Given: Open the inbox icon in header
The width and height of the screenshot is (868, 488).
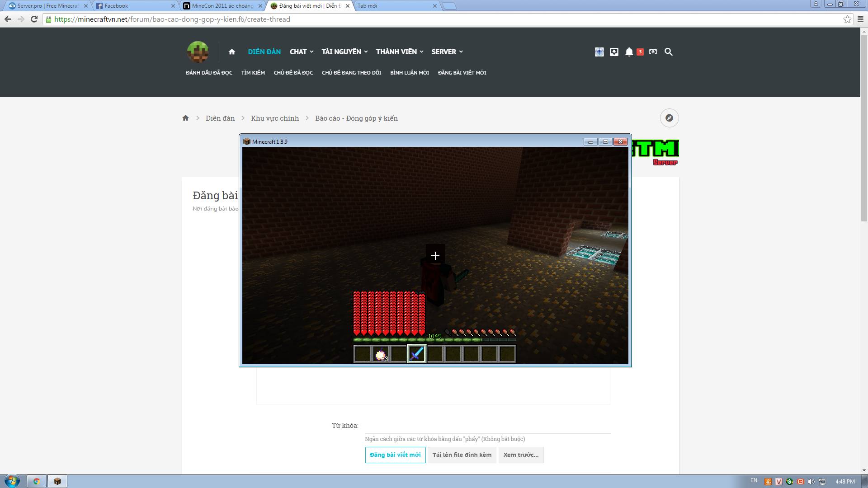Looking at the screenshot, I should 614,52.
